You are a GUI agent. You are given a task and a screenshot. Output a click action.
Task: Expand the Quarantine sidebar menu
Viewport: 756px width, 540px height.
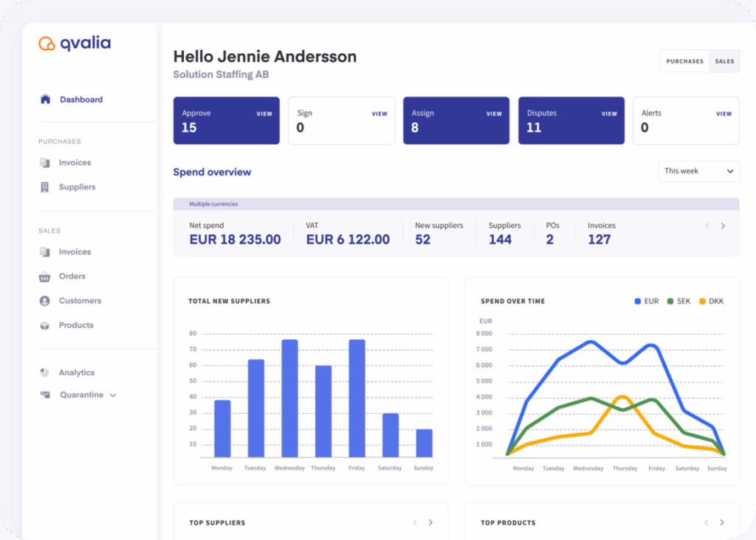tap(113, 395)
